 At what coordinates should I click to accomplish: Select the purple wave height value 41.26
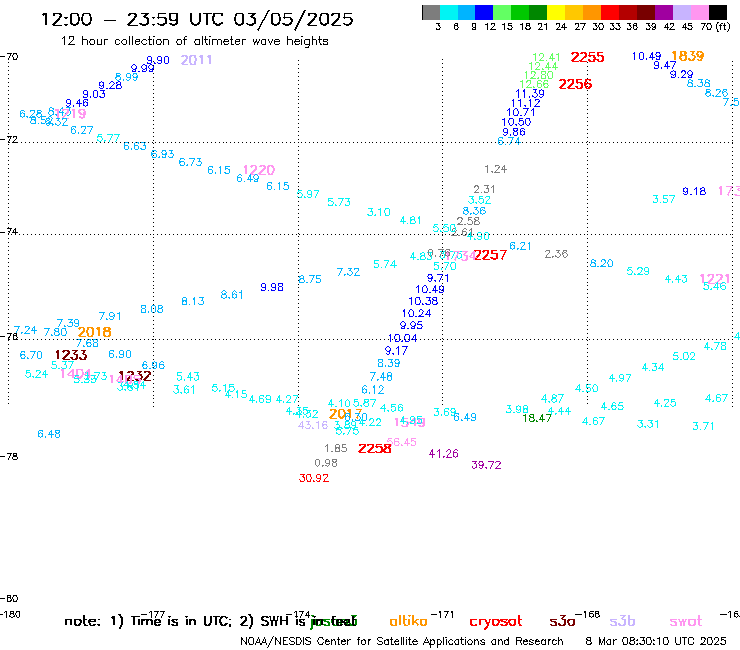tap(443, 454)
